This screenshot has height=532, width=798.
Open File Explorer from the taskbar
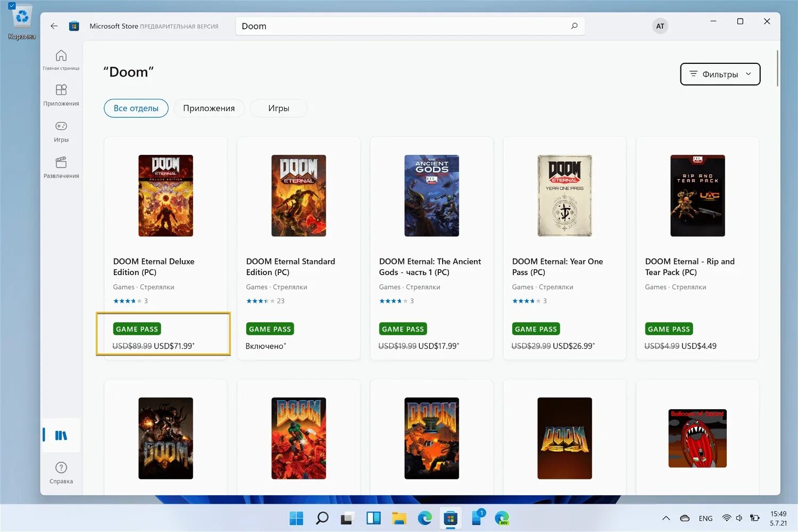[399, 518]
